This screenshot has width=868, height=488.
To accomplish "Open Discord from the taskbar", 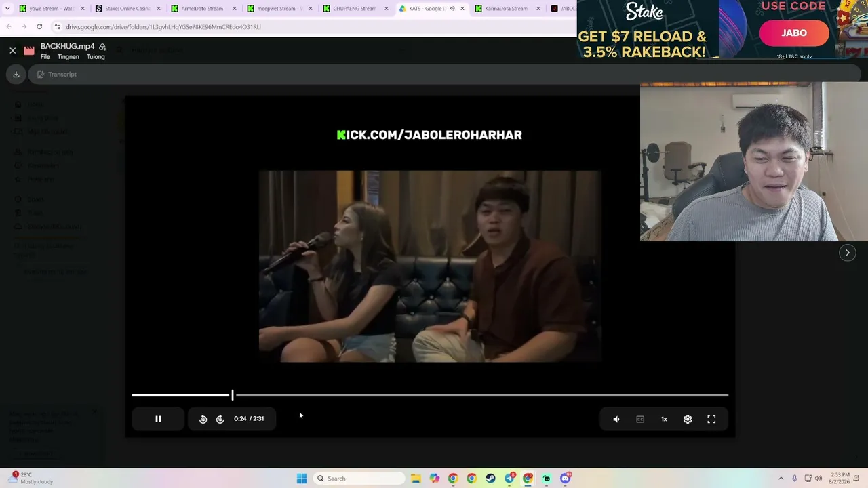I will point(566,479).
